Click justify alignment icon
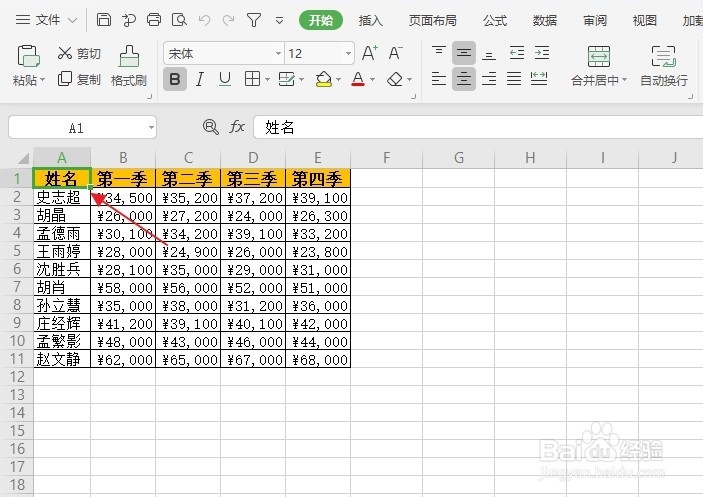Viewport: 703px width, 497px height. (x=514, y=79)
